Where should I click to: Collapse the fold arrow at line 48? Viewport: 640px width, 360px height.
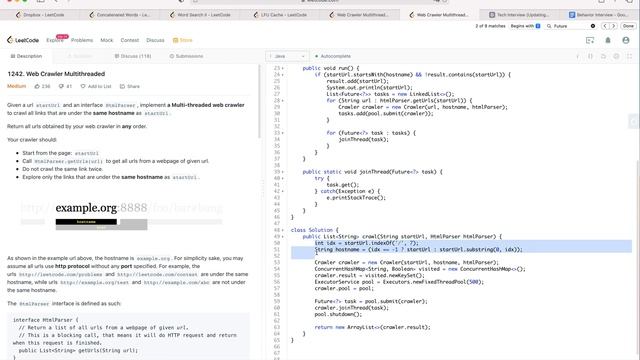(282, 230)
